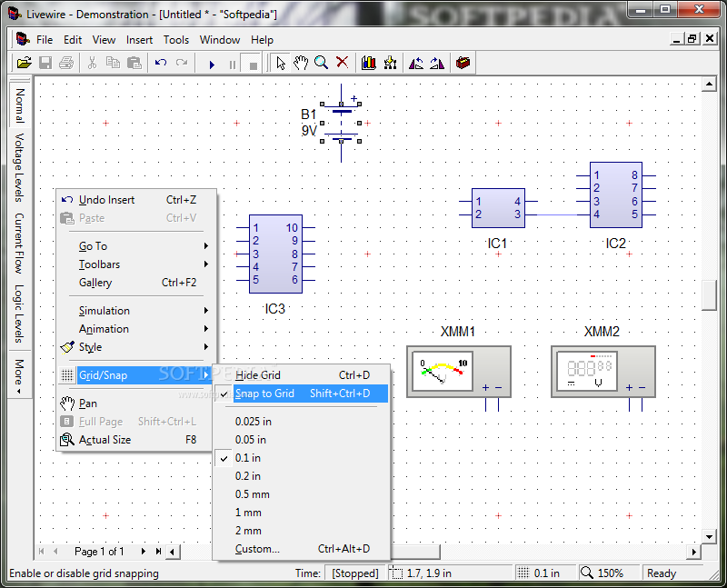The image size is (727, 588).
Task: Select the Zoom magnifier tool
Action: (x=321, y=63)
